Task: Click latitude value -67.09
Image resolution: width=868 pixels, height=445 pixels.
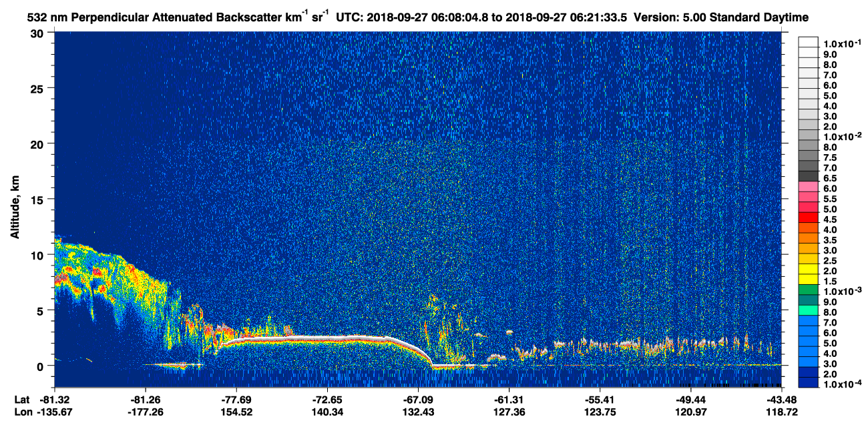Action: pos(417,400)
